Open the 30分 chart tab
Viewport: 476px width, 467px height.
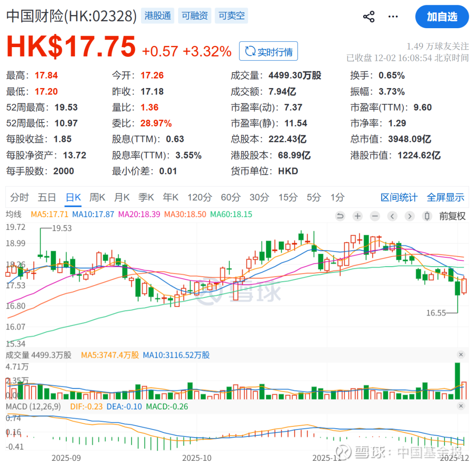[259, 197]
